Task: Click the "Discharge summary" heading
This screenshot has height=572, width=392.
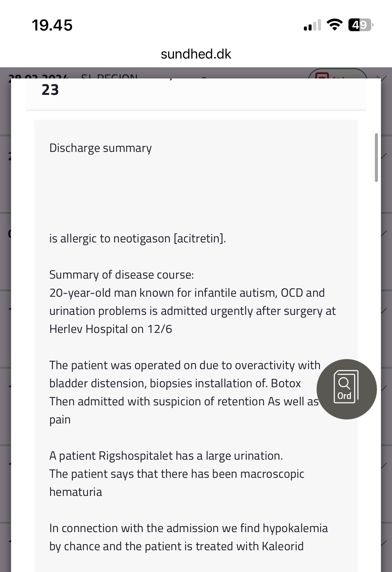Action: click(101, 148)
